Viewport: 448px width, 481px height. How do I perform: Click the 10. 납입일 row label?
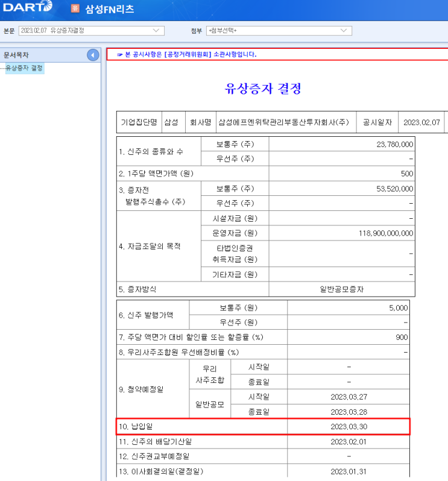[x=136, y=427]
